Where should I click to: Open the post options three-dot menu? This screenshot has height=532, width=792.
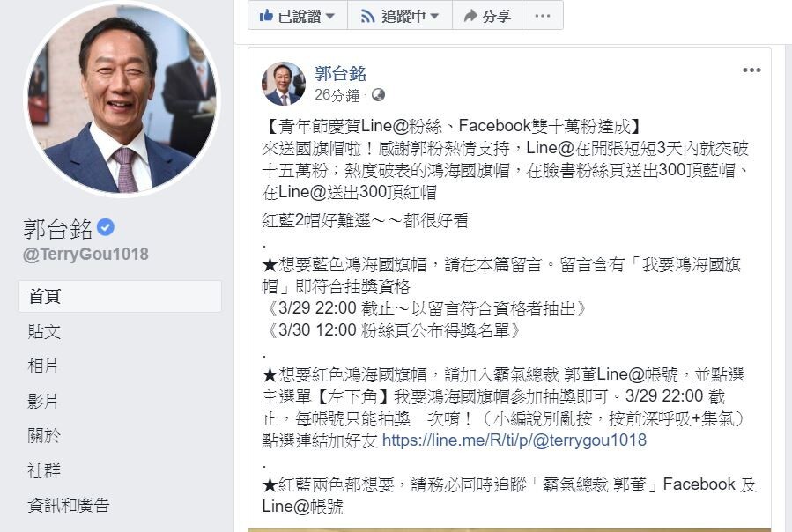(x=751, y=70)
